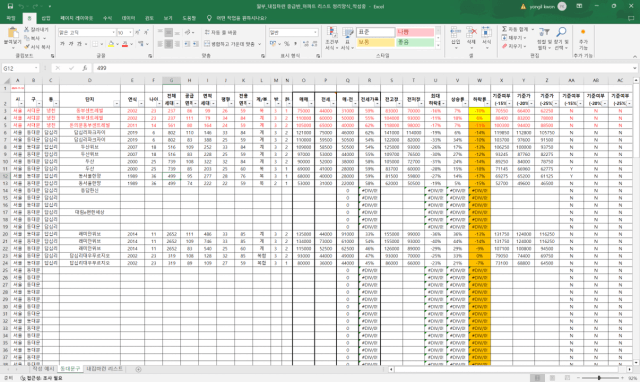Expand the cell styles gallery

pos(438,46)
